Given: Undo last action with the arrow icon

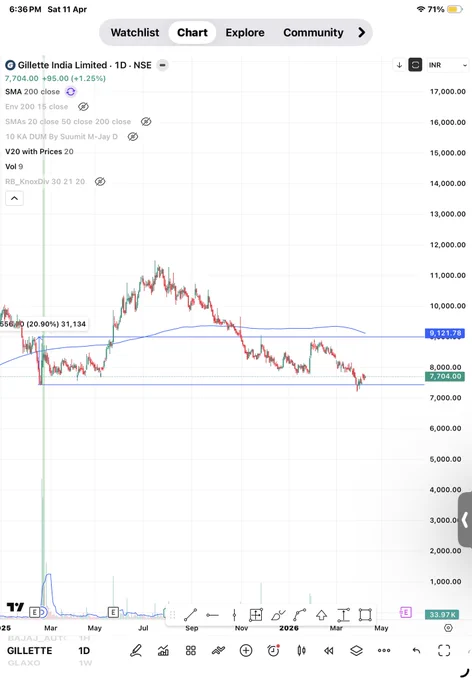Looking at the screenshot, I should pyautogui.click(x=416, y=650).
